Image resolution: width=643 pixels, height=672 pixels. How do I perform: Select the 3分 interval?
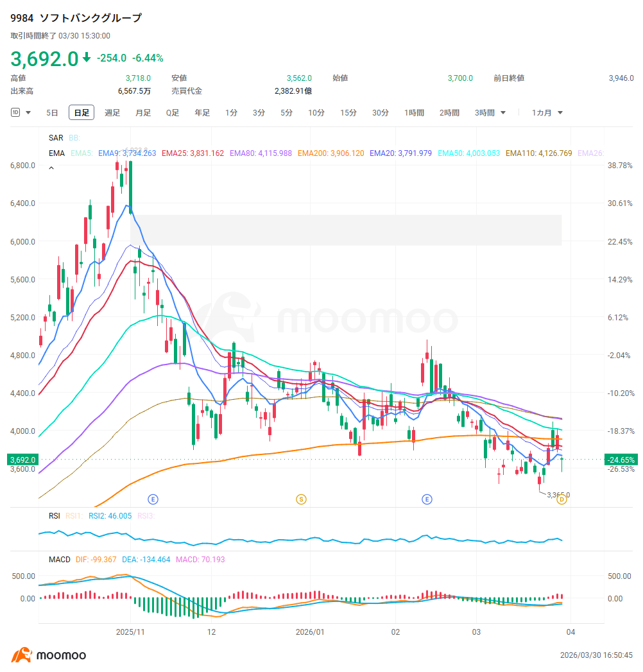click(x=259, y=113)
